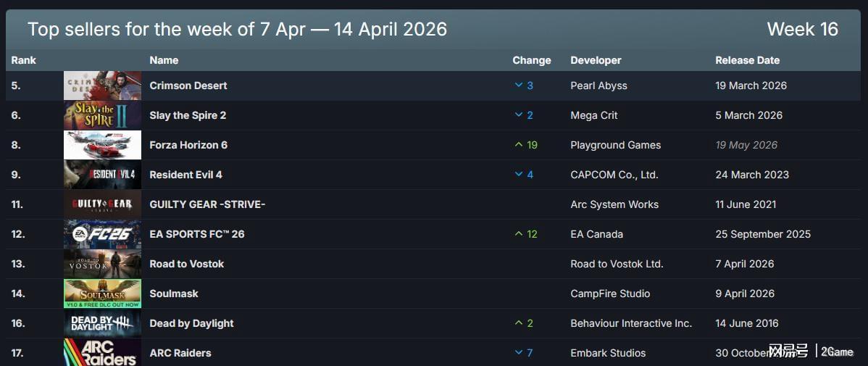Click the ARC Raiders game name
The height and width of the screenshot is (366, 868).
point(180,353)
